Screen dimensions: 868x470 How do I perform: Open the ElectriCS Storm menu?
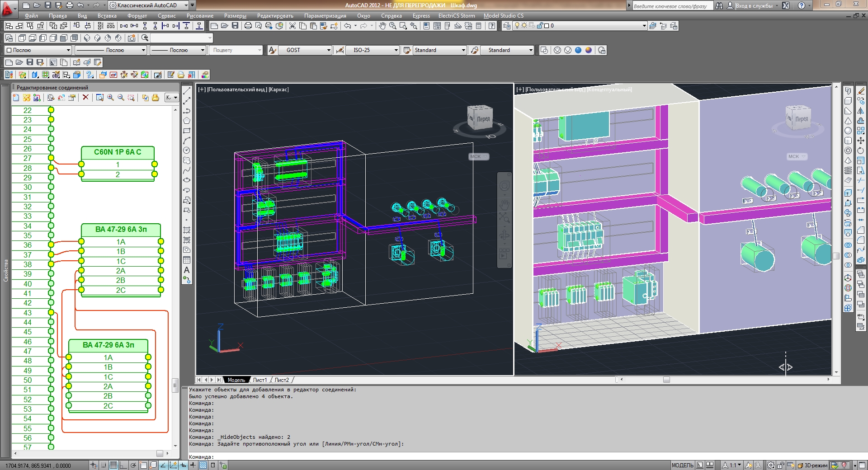tap(456, 16)
